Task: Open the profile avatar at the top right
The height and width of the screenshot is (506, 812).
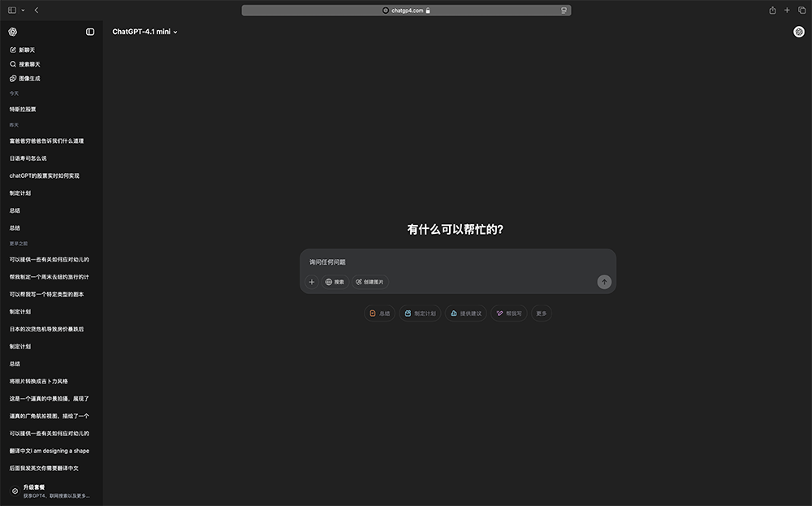Action: tap(799, 32)
